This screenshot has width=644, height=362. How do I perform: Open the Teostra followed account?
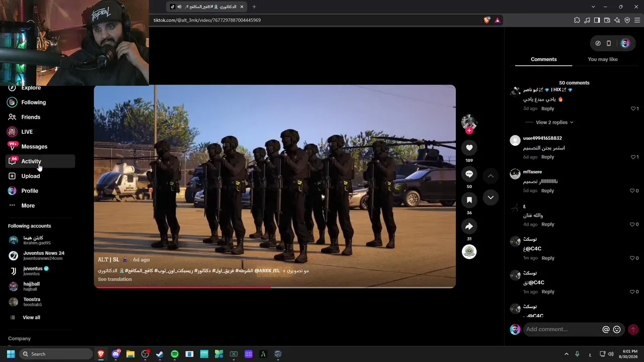click(x=25, y=302)
